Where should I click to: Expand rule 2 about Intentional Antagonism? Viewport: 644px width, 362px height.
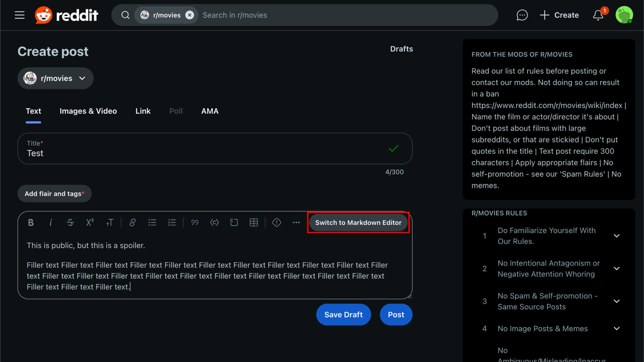point(617,268)
